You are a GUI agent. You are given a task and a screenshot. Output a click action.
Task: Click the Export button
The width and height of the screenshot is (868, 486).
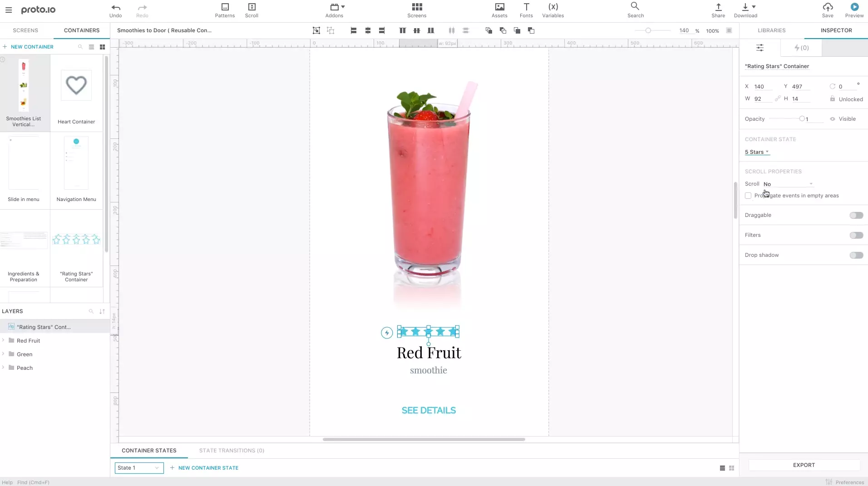(804, 465)
